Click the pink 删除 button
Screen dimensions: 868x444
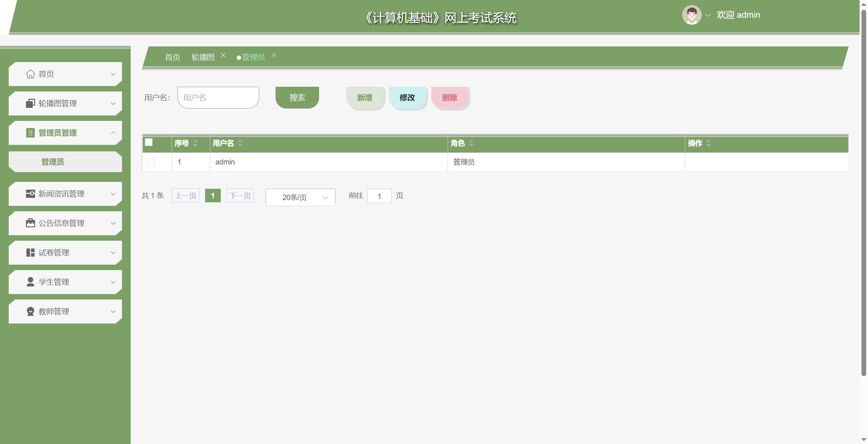[449, 98]
